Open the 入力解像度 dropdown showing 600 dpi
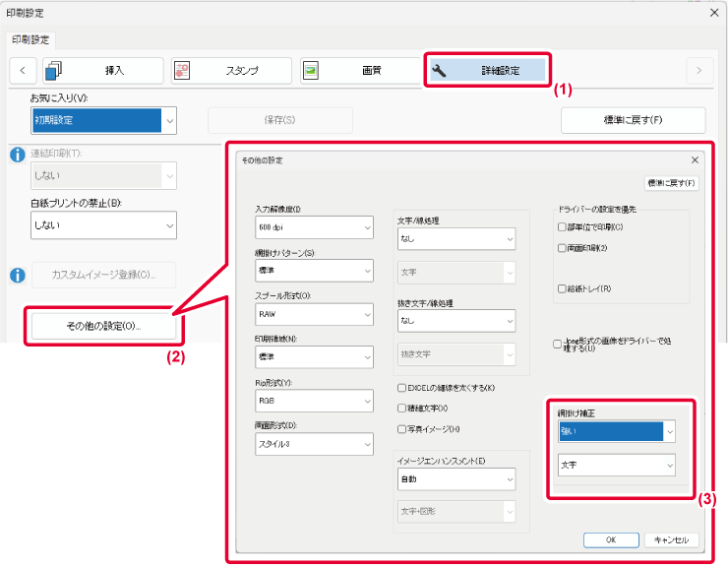 (314, 228)
